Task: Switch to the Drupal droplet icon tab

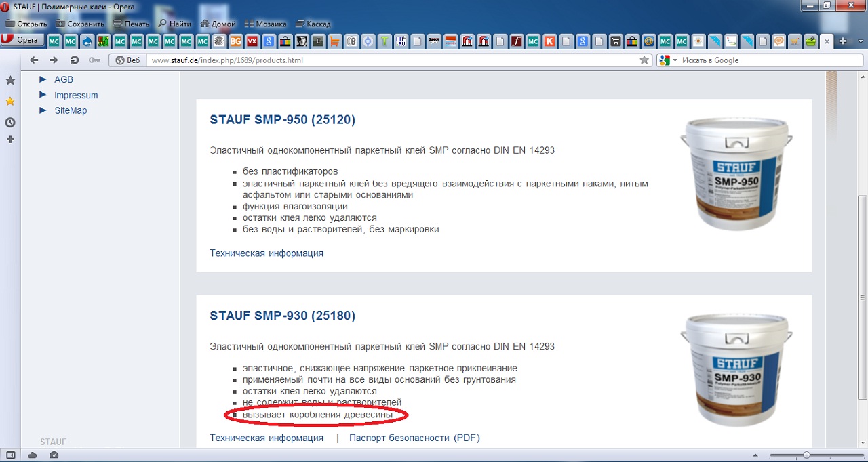Action: point(88,41)
